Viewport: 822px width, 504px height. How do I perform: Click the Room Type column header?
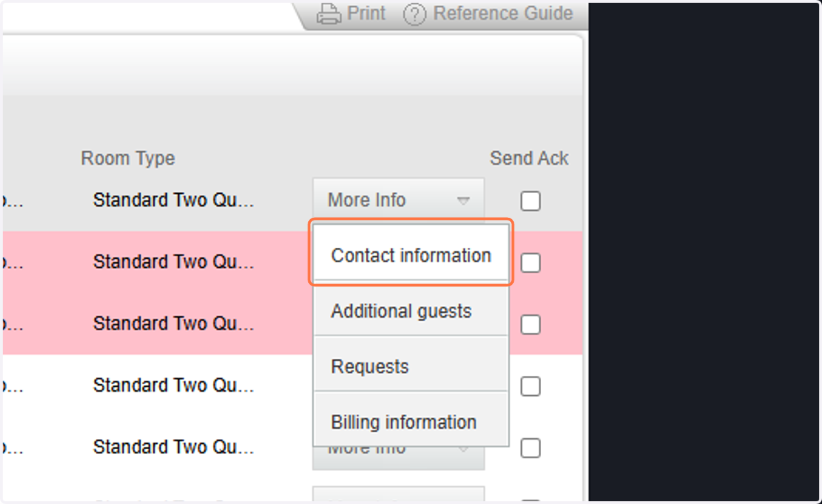pyautogui.click(x=127, y=158)
